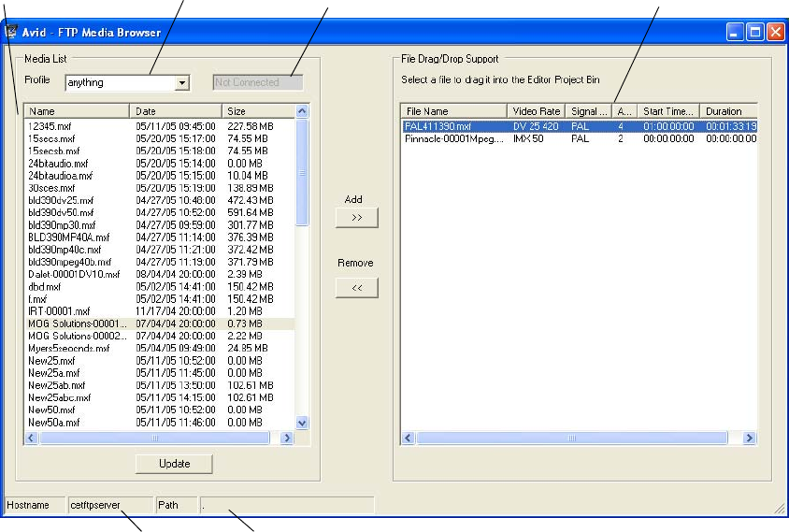Sort media list by Size column header

click(x=258, y=111)
